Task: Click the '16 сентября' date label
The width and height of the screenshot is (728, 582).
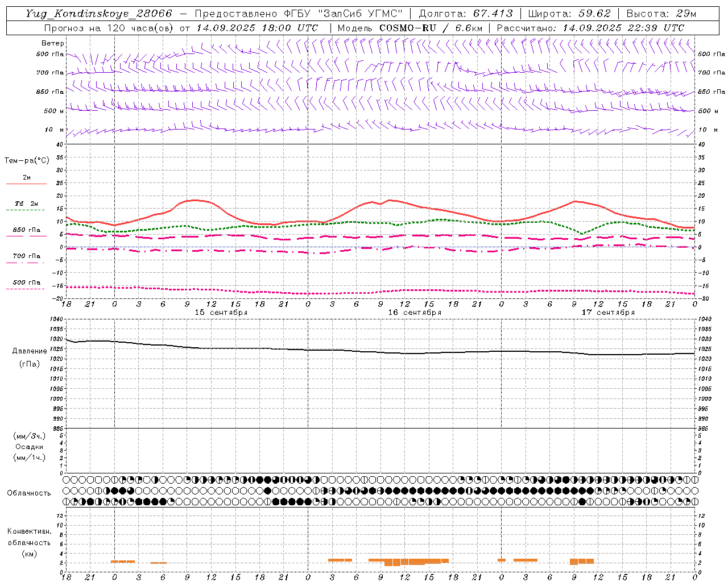Action: (415, 313)
